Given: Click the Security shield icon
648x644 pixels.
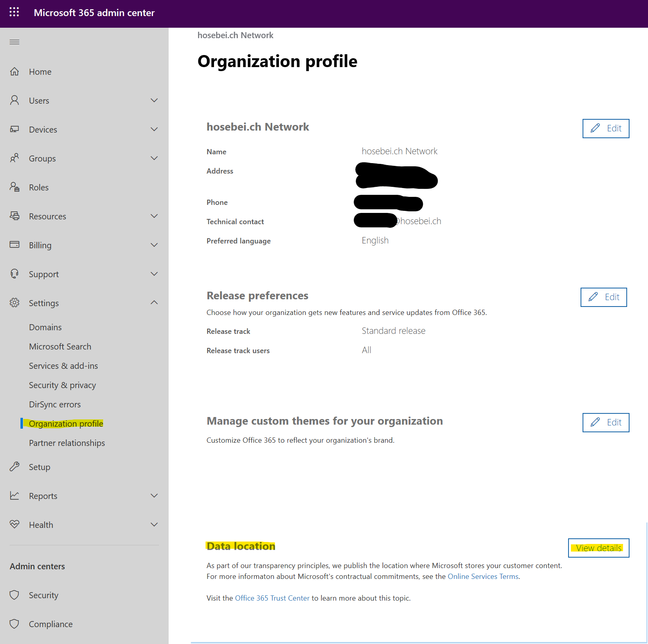Looking at the screenshot, I should pyautogui.click(x=14, y=595).
